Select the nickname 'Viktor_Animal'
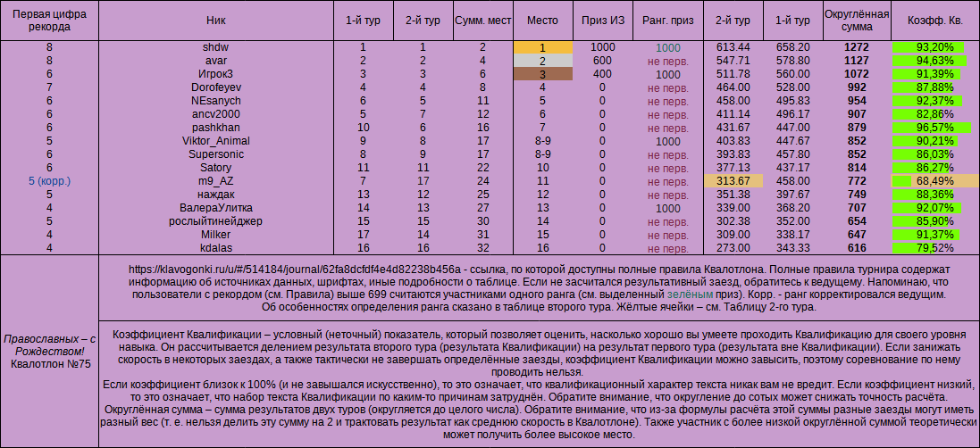 [x=216, y=141]
